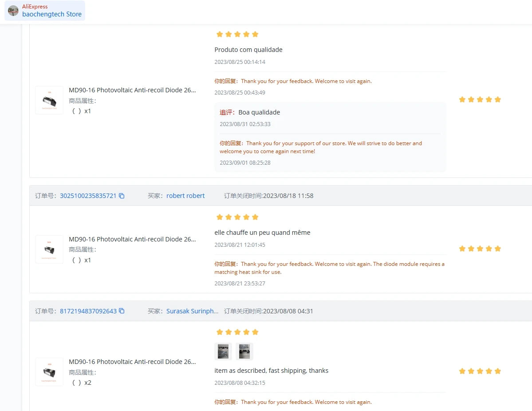
Task: Click right-side star rating for Surasak order
Action: 480,371
